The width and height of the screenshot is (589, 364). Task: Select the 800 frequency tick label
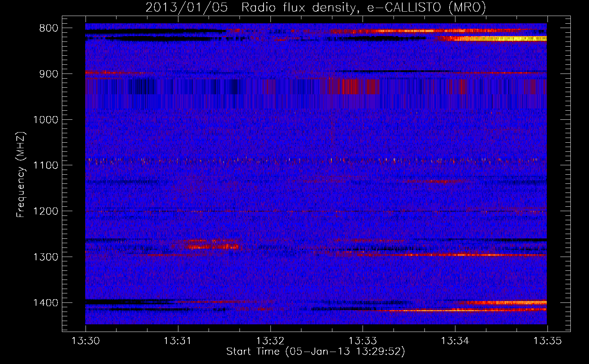(x=49, y=28)
